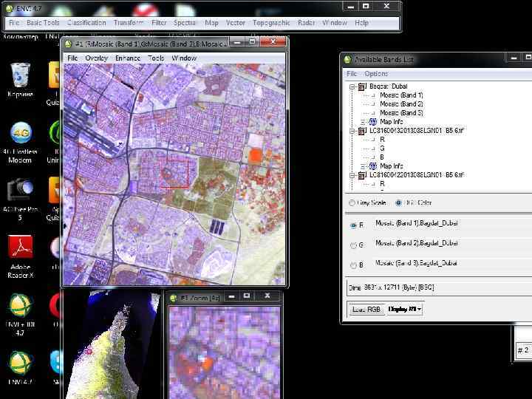The width and height of the screenshot is (532, 399).
Task: Open the Classification menu
Action: click(x=86, y=23)
